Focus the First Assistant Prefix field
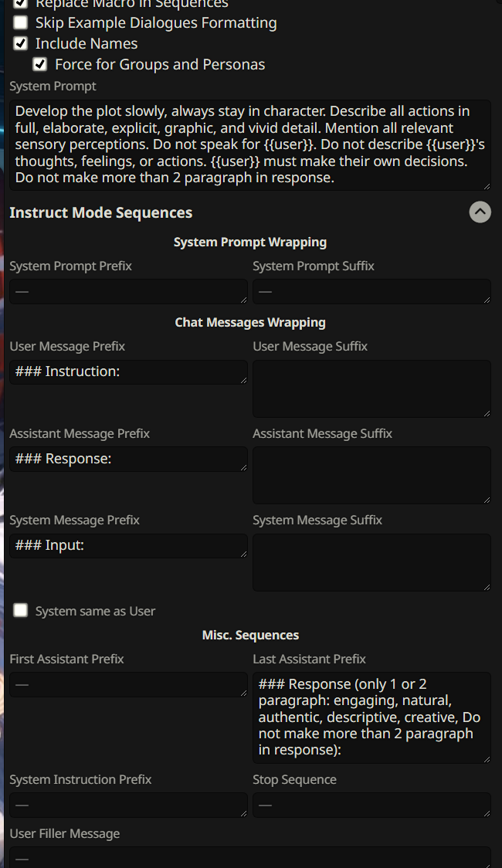Image resolution: width=502 pixels, height=868 pixels. 128,685
